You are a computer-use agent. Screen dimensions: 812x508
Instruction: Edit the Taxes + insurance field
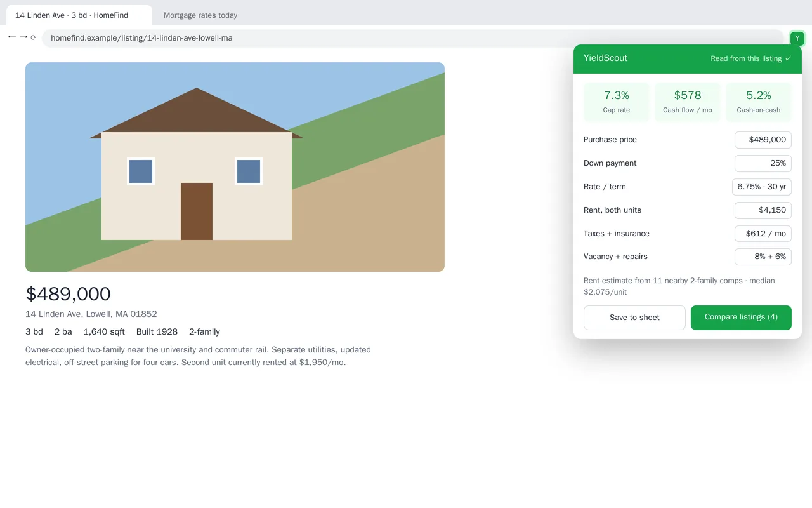(x=763, y=234)
